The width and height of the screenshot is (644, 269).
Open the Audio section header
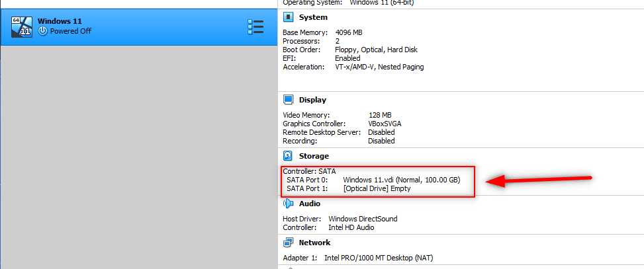(310, 204)
